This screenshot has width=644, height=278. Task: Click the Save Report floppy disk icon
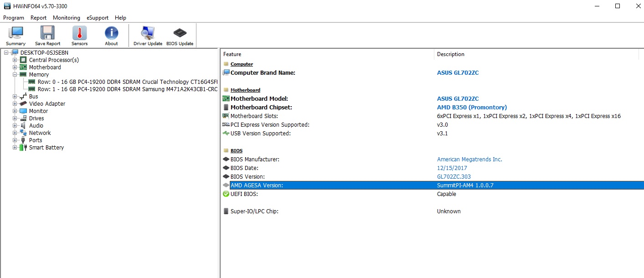(47, 33)
